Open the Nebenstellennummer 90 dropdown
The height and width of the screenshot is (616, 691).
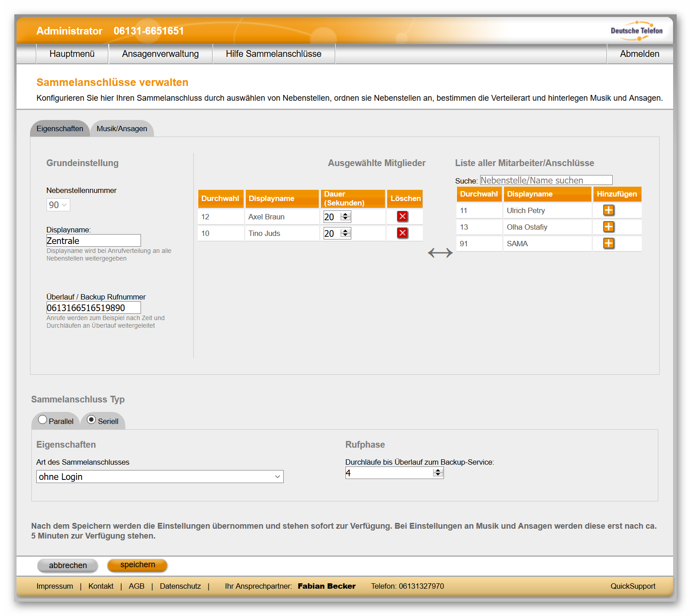(x=58, y=205)
